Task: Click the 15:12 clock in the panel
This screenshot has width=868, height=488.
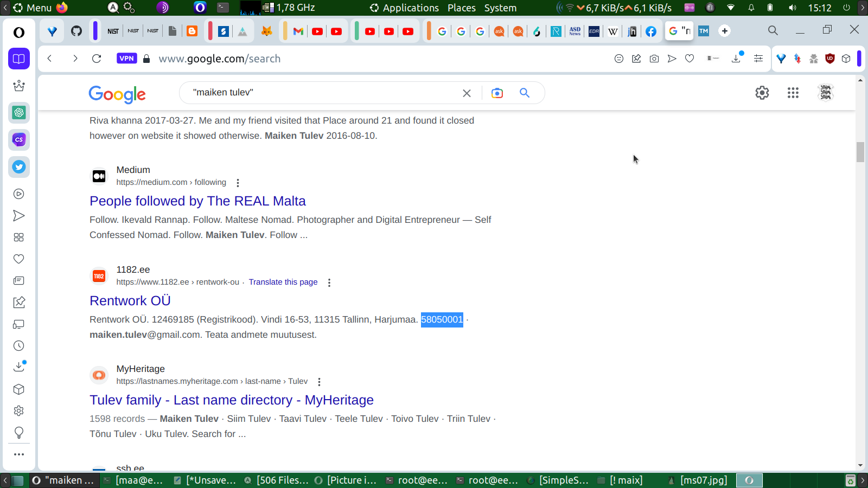Action: pos(820,8)
